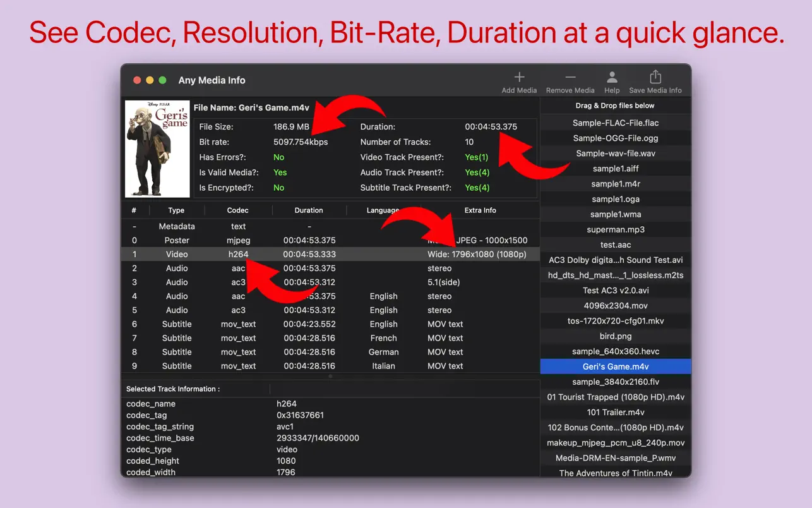Screen dimensions: 812x508
Task: Sort tracks by Codec column header
Action: (238, 210)
